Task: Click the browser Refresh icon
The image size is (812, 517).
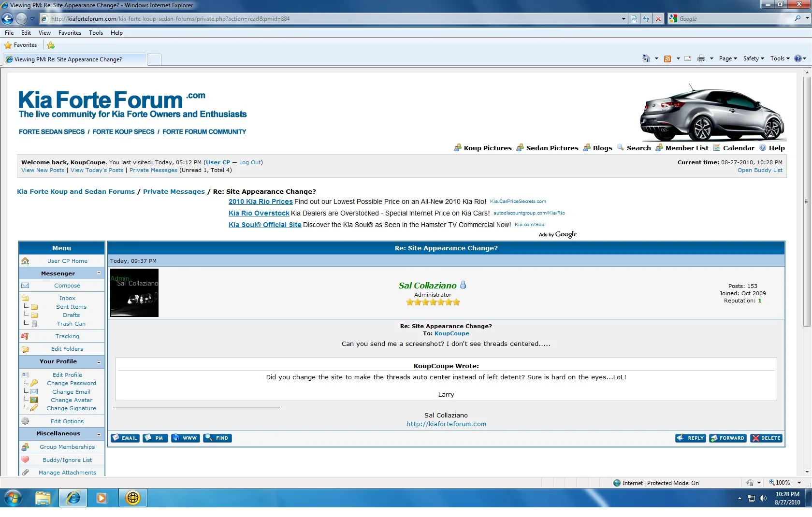Action: click(x=646, y=19)
